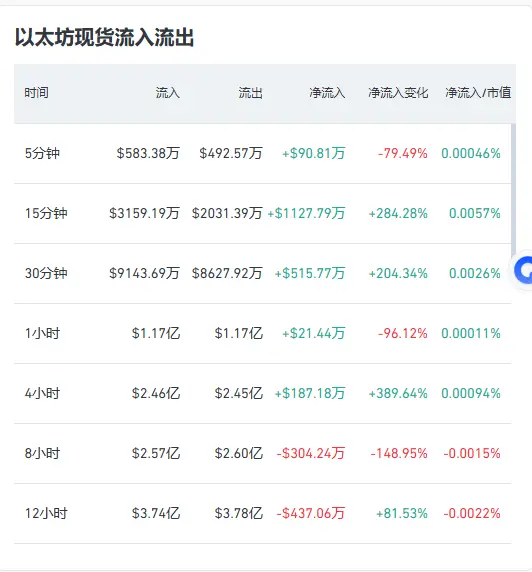Image resolution: width=532 pixels, height=572 pixels.
Task: Click the 0.0057% ratio value
Action: tap(475, 213)
